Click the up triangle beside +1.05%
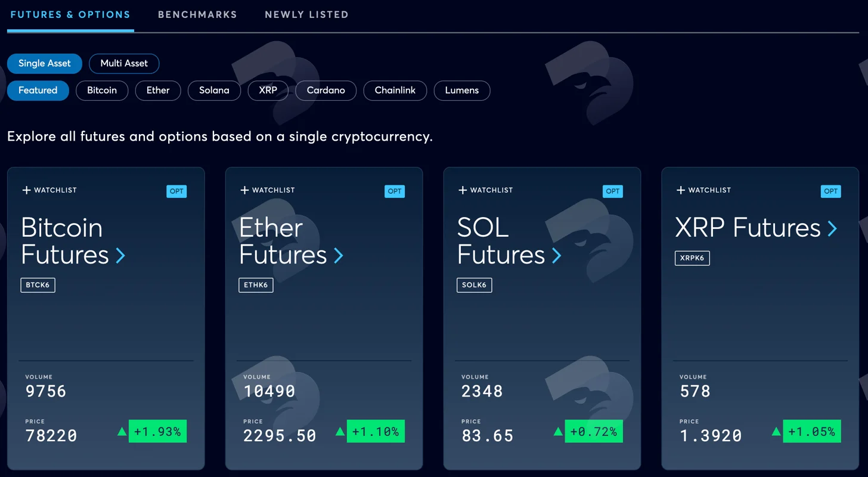This screenshot has width=868, height=477. (x=777, y=431)
